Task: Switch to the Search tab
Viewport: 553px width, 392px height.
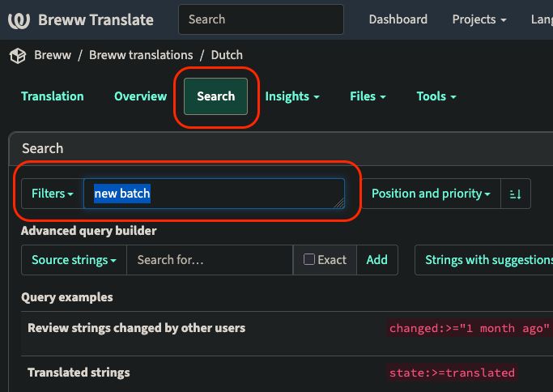Action: click(215, 96)
